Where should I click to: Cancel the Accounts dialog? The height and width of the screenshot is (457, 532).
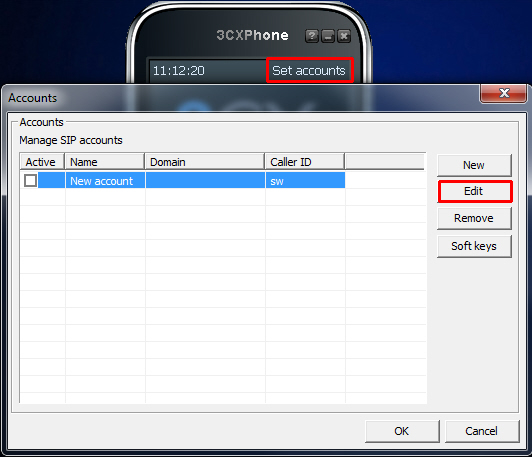[x=482, y=431]
